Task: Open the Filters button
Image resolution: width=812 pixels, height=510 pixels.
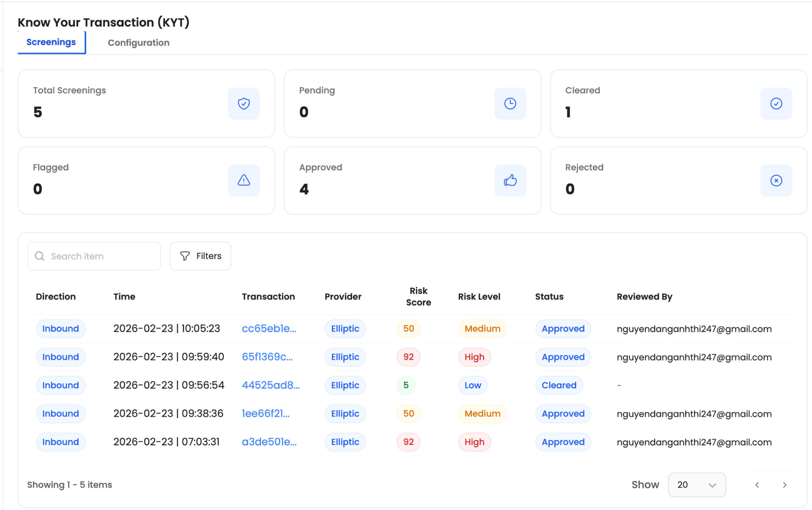Action: click(200, 256)
